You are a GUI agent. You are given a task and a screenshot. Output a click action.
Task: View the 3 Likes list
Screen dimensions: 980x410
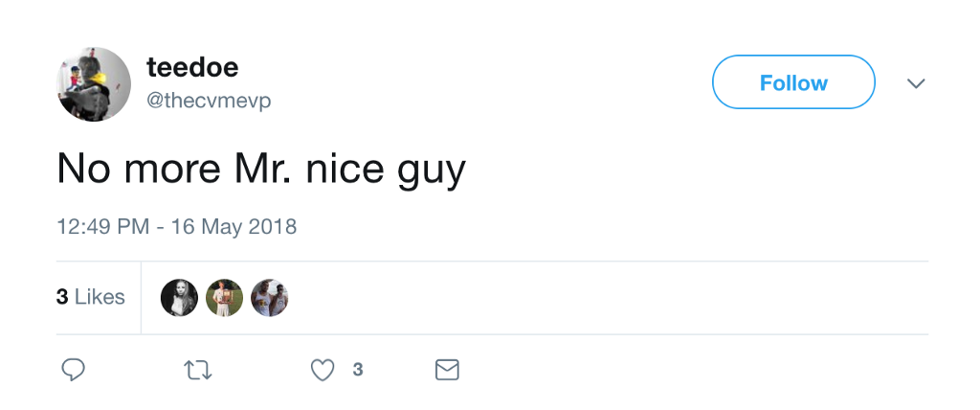pyautogui.click(x=91, y=297)
